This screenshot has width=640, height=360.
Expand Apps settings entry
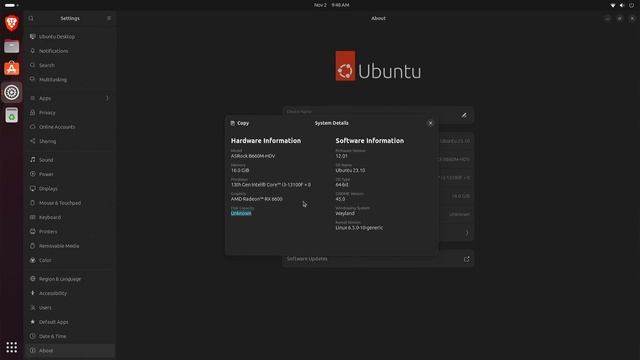(70, 98)
